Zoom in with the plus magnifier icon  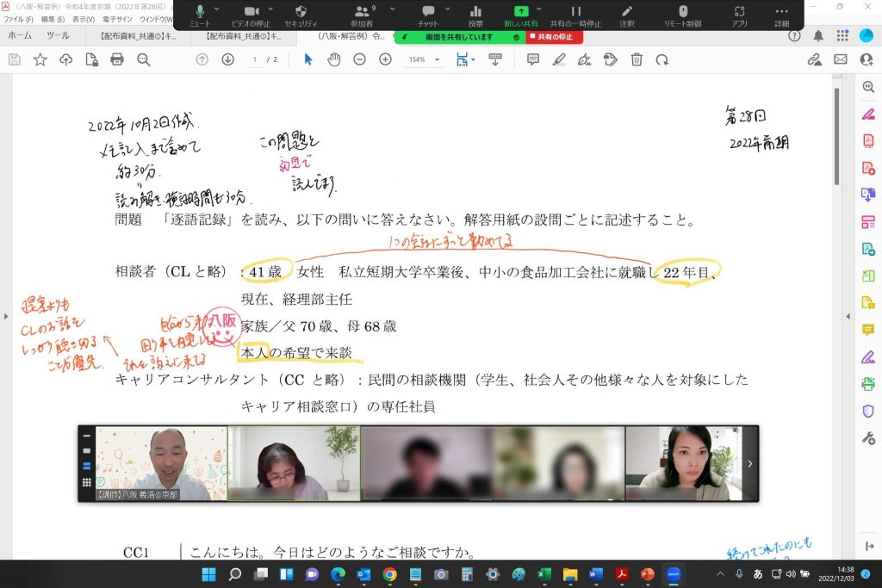click(385, 59)
